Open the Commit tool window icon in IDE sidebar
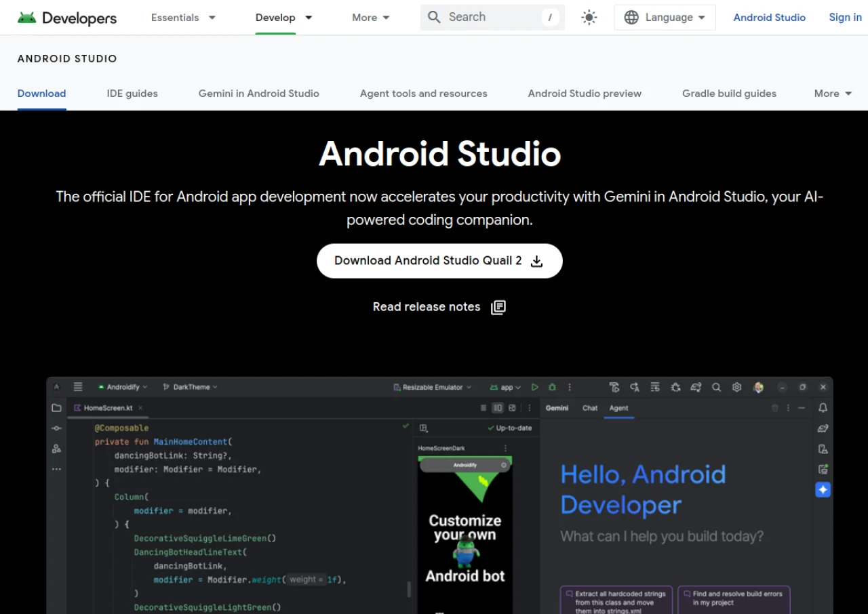 (56, 428)
